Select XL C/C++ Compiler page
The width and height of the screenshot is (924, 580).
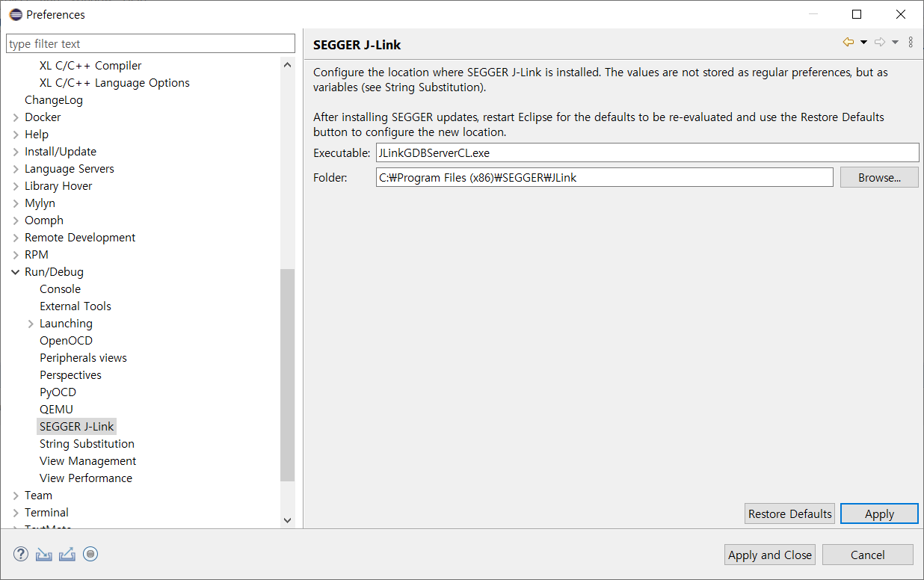click(90, 66)
